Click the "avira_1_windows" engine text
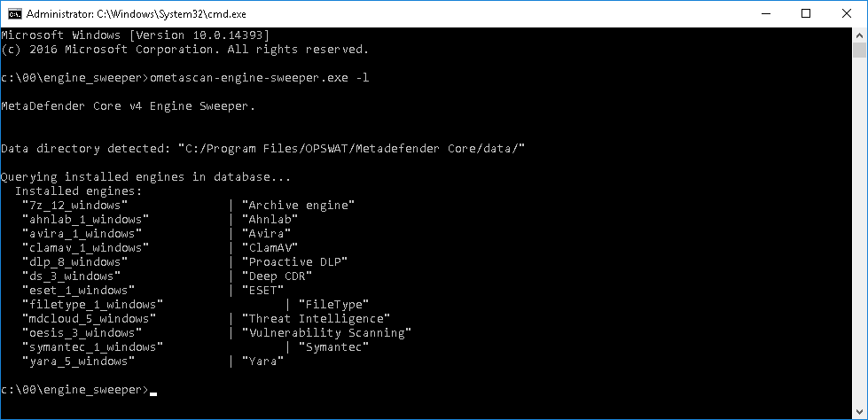868x420 pixels. (x=82, y=234)
